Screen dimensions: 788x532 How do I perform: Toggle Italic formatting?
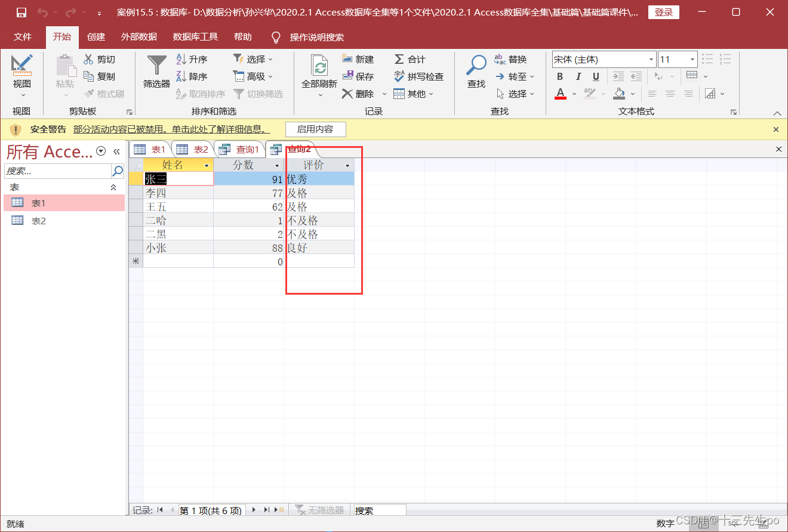pyautogui.click(x=578, y=76)
